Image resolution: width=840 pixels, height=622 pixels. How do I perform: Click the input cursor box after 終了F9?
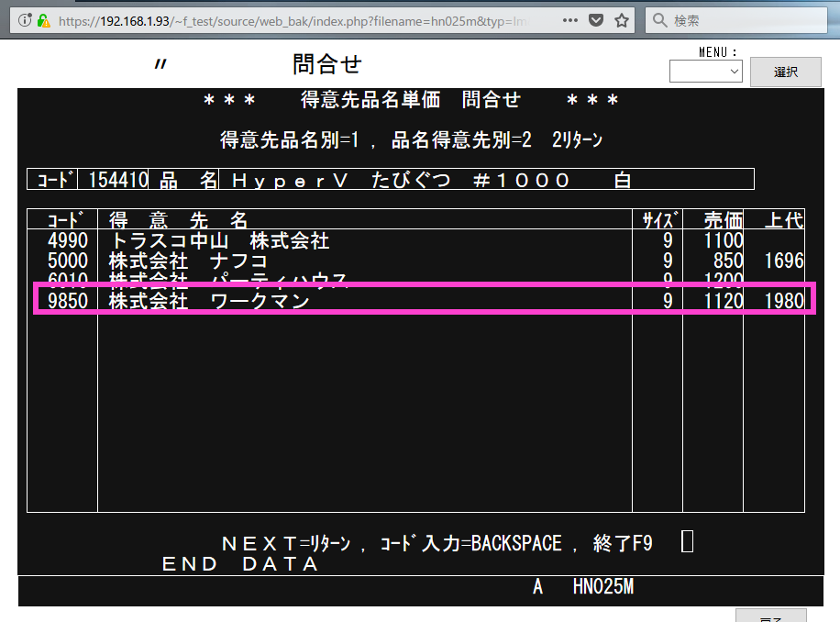point(688,542)
